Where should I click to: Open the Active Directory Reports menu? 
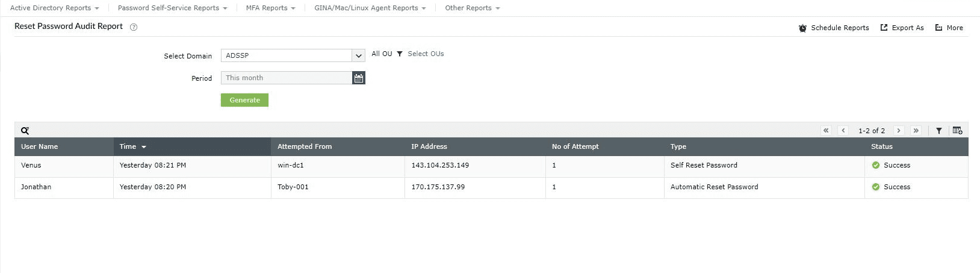pyautogui.click(x=54, y=8)
